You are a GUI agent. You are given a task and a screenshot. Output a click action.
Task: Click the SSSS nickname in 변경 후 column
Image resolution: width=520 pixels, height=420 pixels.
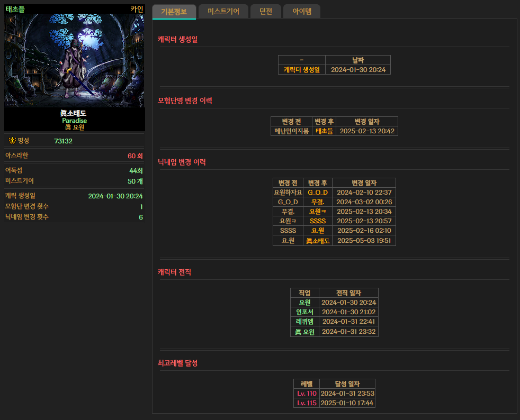[317, 221]
